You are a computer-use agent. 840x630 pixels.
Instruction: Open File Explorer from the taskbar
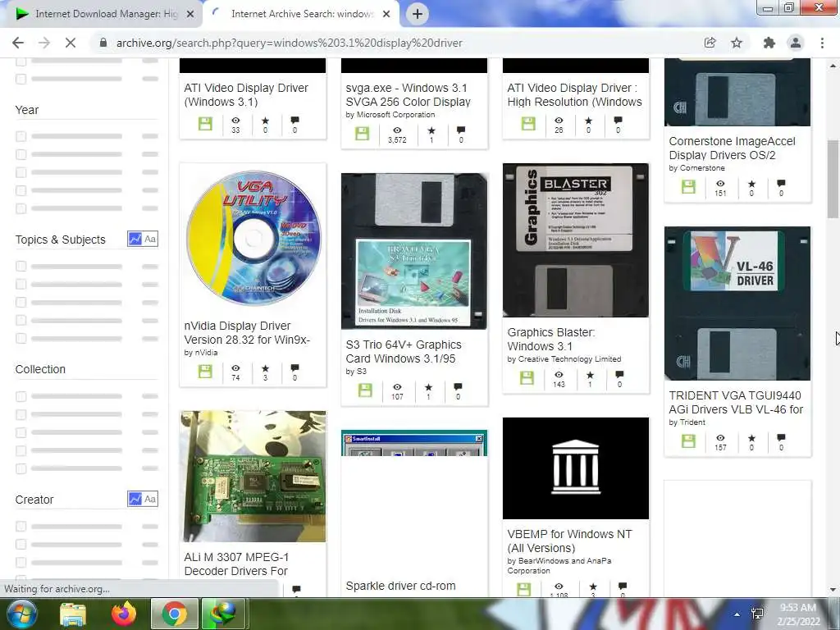[x=73, y=614]
